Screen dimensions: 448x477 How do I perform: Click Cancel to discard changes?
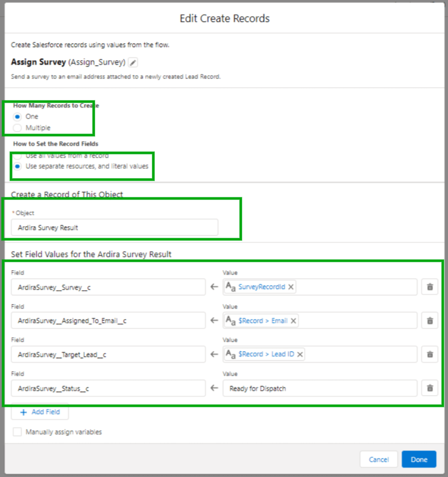pos(378,459)
